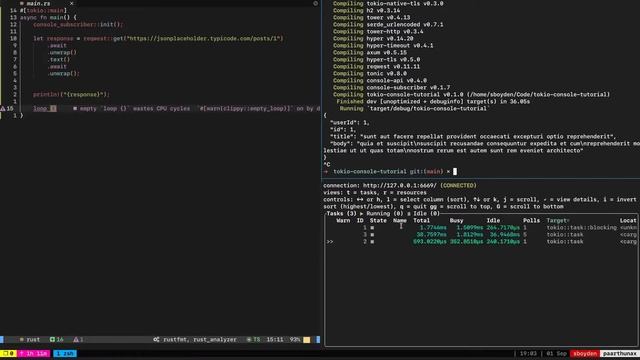Click the Idle (0) indicator
Screen dimensions: 640x360
[427, 213]
